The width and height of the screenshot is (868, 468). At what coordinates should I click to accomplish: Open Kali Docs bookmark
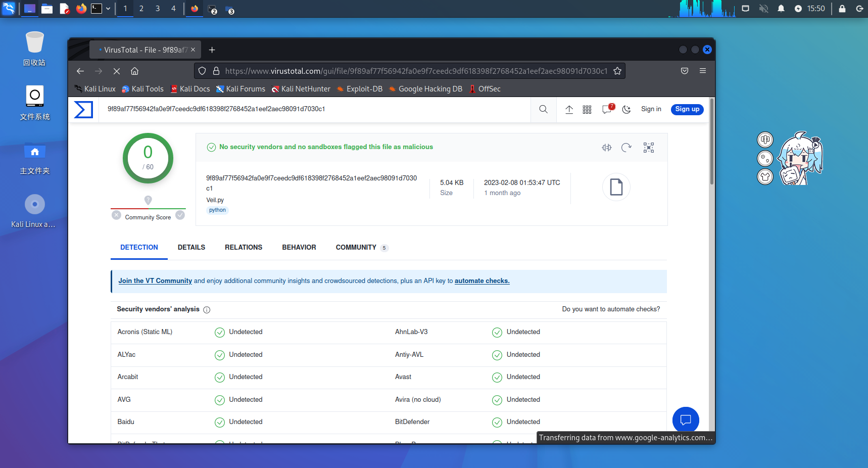(x=190, y=89)
